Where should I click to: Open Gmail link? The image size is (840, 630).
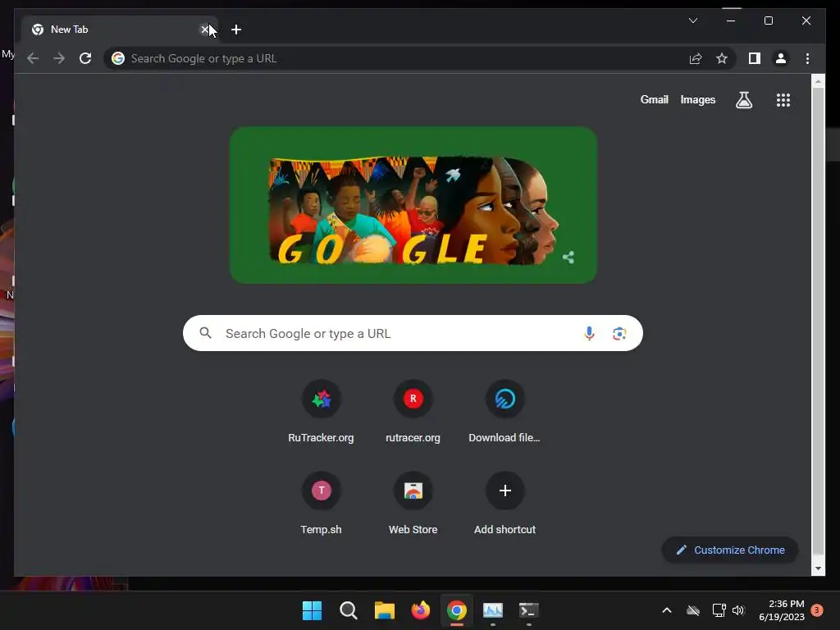(654, 99)
